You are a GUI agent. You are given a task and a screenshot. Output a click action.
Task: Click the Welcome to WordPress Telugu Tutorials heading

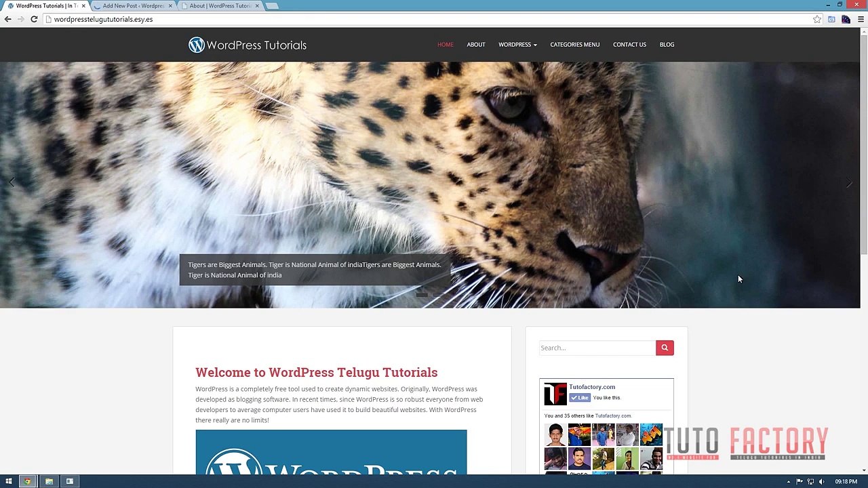click(x=316, y=372)
